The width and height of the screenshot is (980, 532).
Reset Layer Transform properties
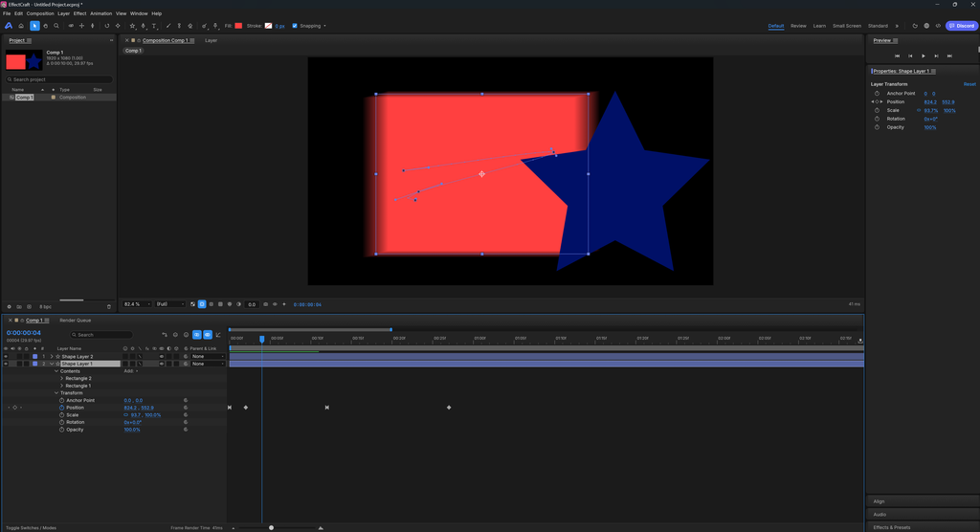[969, 84]
